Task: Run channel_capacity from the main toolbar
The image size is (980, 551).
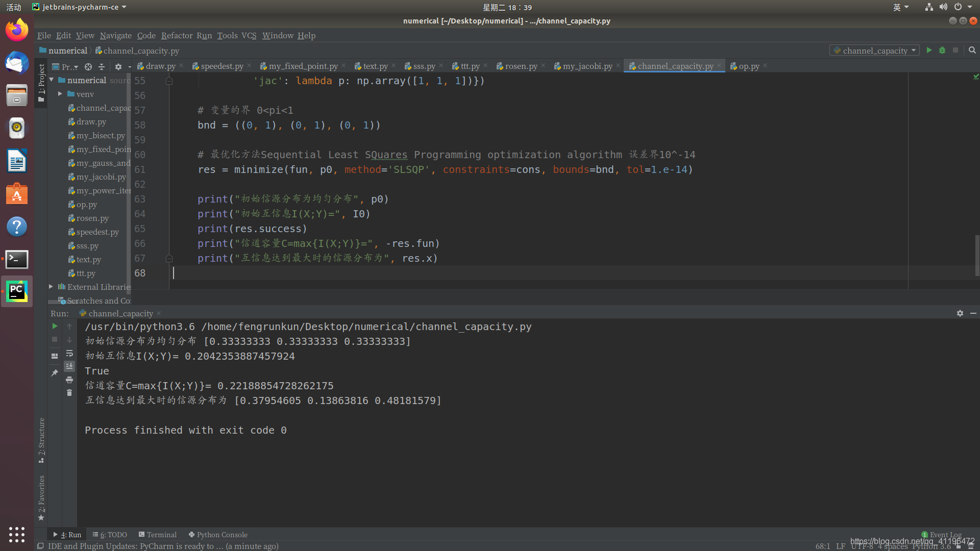Action: click(x=929, y=50)
